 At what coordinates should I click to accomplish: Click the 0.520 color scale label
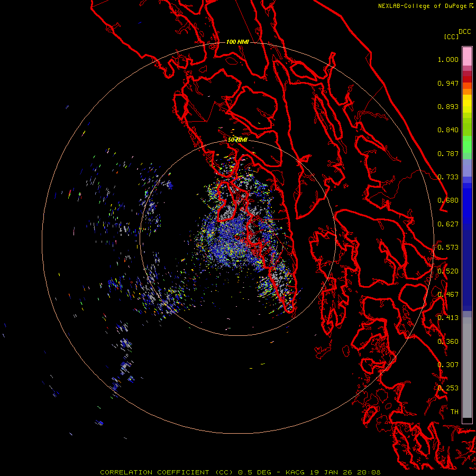(x=448, y=271)
